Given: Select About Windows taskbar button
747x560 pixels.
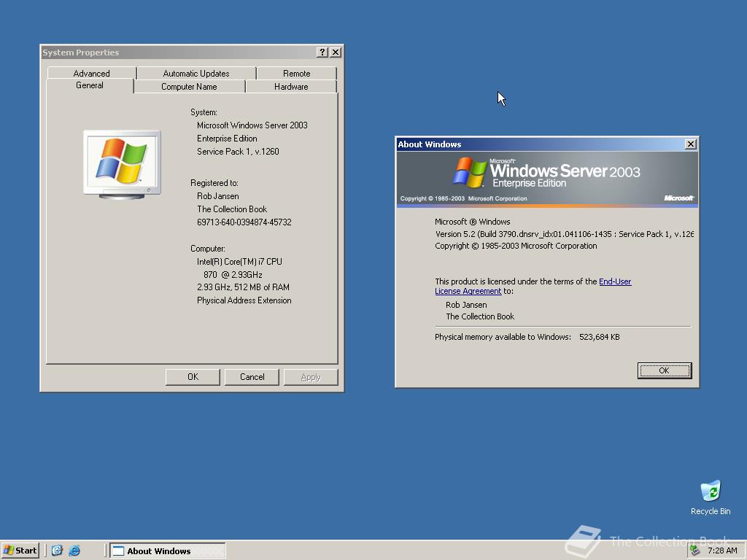Looking at the screenshot, I should tap(168, 551).
